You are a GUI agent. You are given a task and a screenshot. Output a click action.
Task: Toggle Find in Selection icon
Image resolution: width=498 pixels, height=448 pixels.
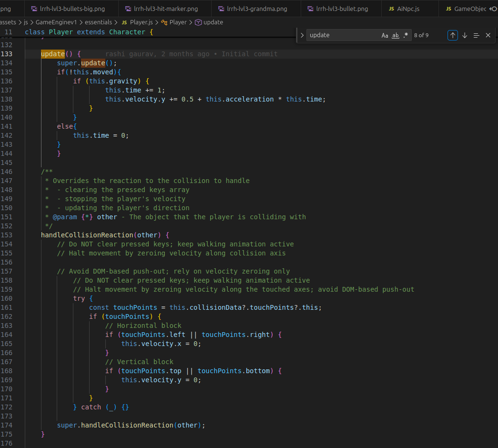click(477, 35)
